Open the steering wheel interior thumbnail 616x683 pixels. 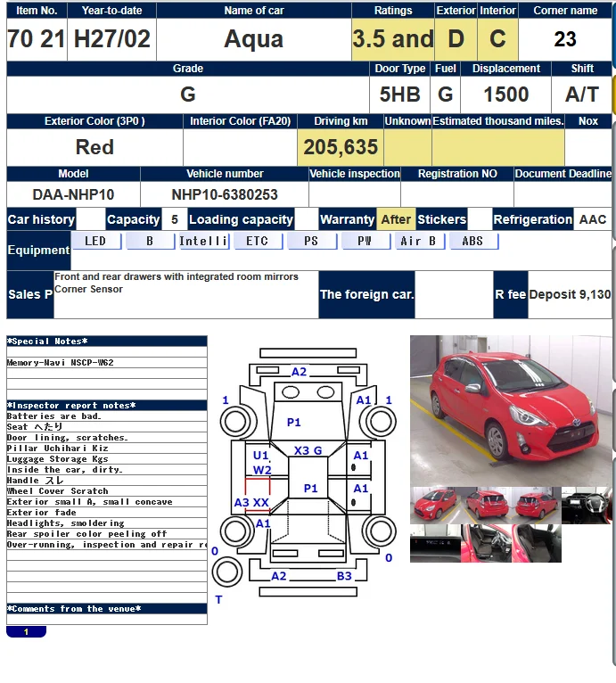(587, 506)
